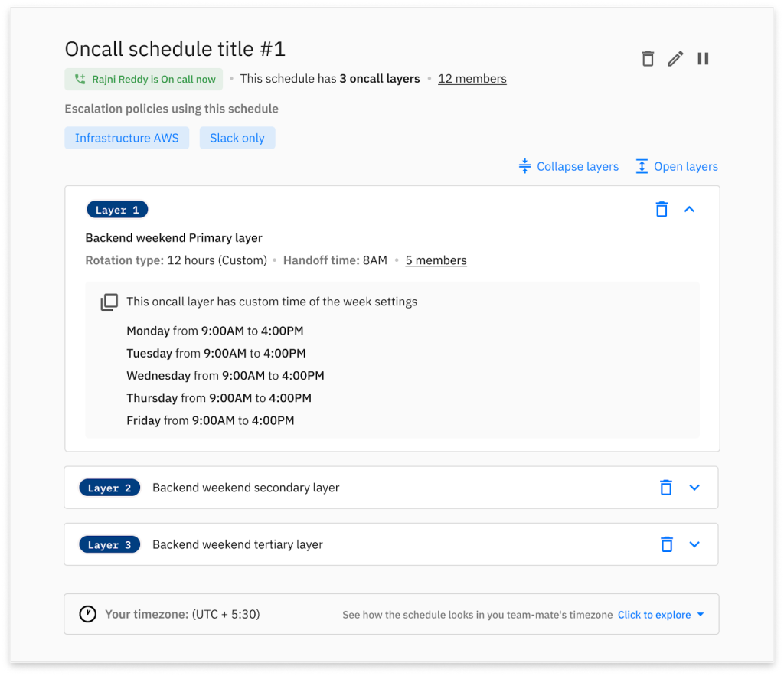Open the Click to explore timezone dropdown

(x=660, y=615)
